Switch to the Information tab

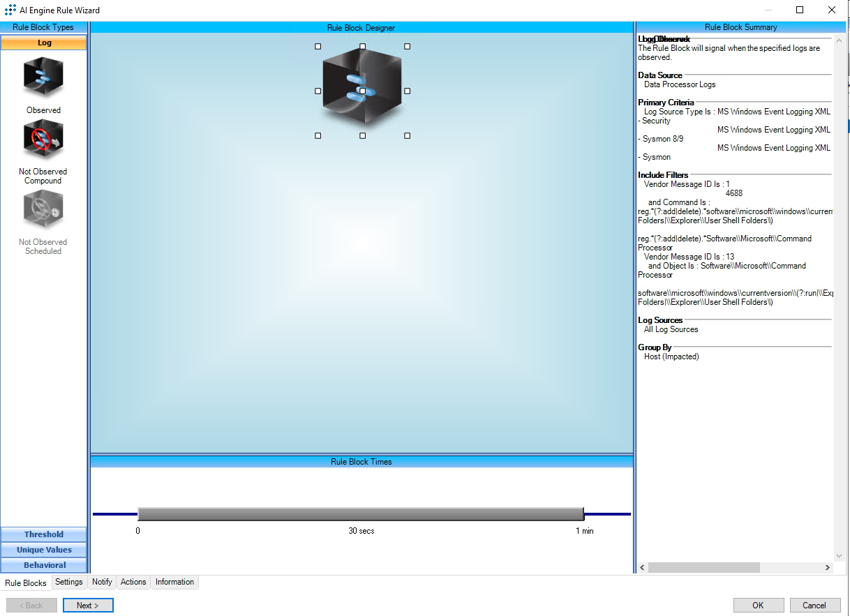[x=174, y=582]
